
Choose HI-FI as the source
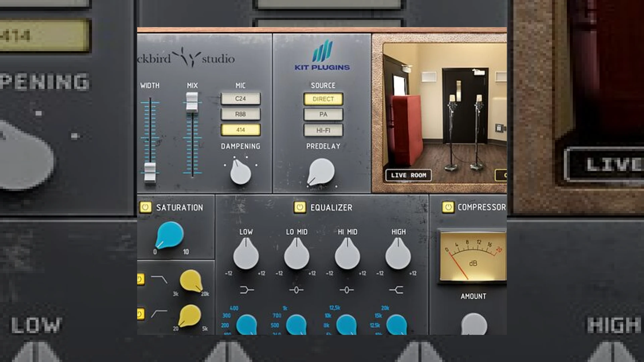click(323, 130)
